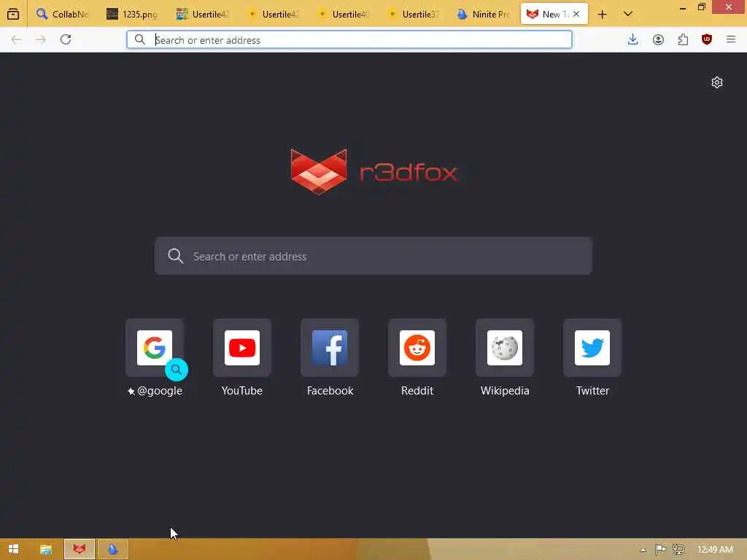Viewport: 747px width, 560px height.
Task: Open the @google shortcut tile
Action: click(155, 348)
